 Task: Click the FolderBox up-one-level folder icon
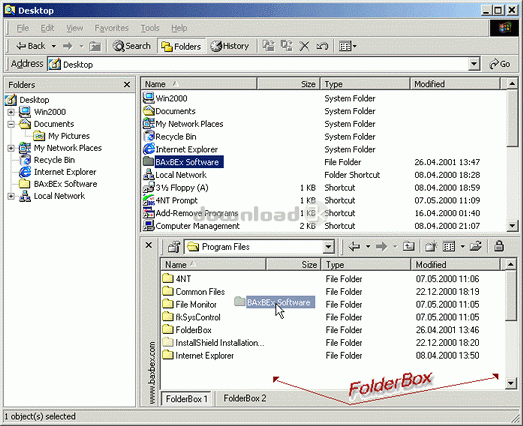point(409,247)
